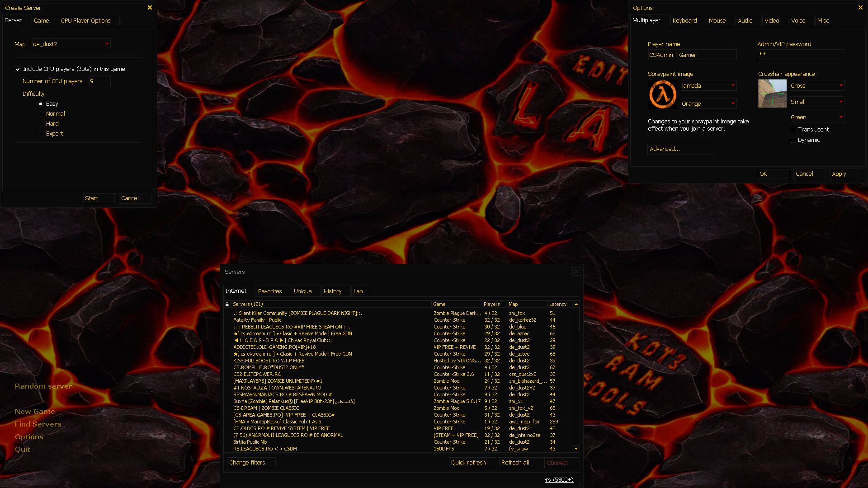Open the Audio options tab
The width and height of the screenshot is (868, 488).
click(749, 20)
